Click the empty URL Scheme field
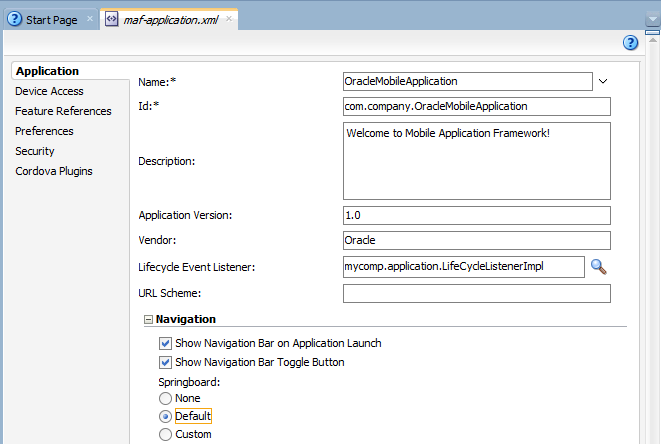This screenshot has height=444, width=661. pos(477,293)
